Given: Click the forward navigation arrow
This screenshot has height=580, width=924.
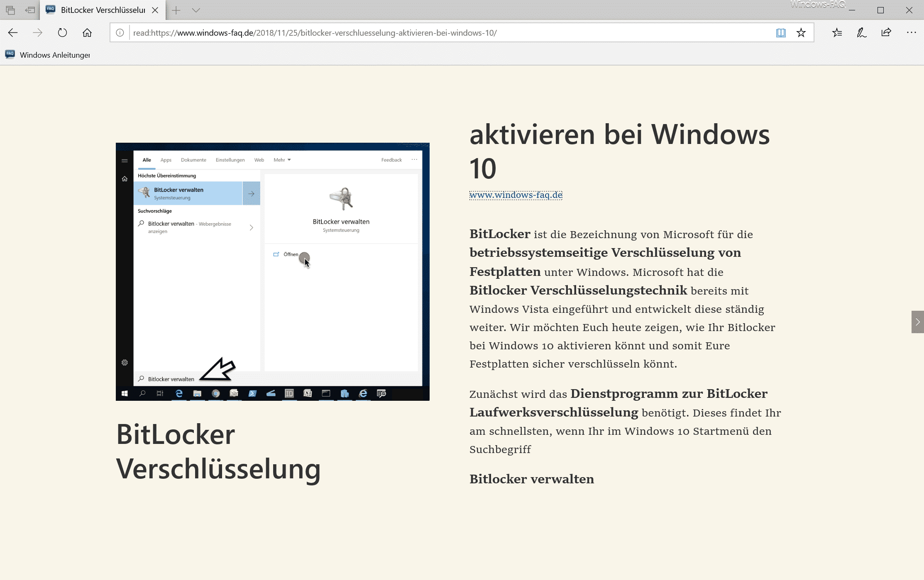Looking at the screenshot, I should tap(37, 33).
